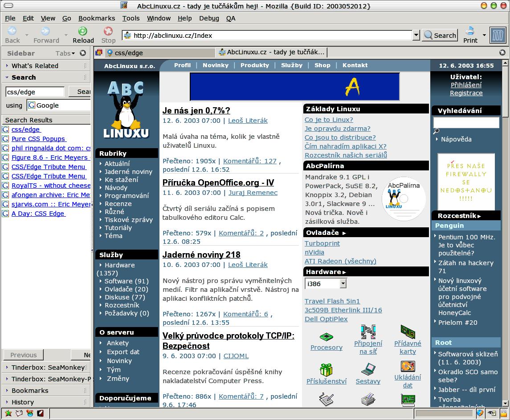Click the Přihlášení login link
The width and height of the screenshot is (510, 420).
[x=466, y=85]
